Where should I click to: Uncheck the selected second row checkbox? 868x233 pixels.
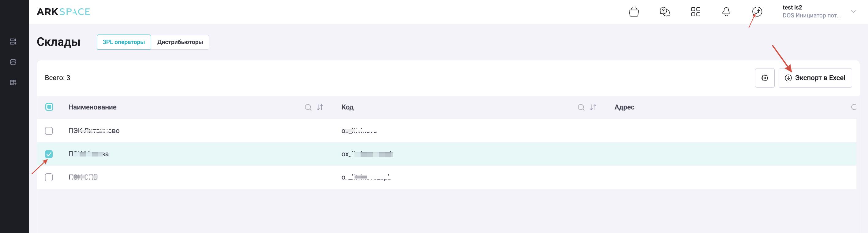click(49, 154)
